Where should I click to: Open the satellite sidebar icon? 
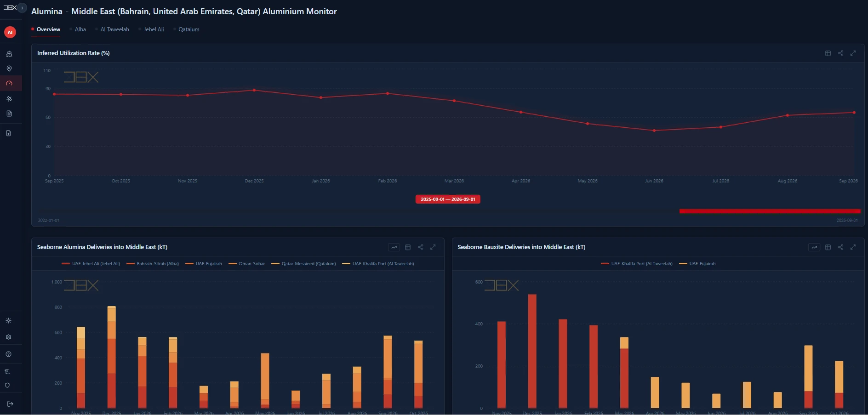click(9, 98)
